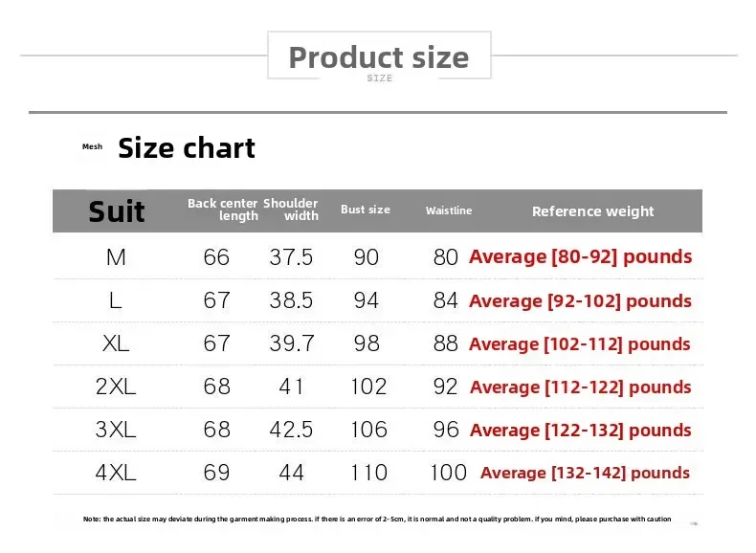Select the 110 bust size value
This screenshot has width=756, height=553.
tap(368, 473)
